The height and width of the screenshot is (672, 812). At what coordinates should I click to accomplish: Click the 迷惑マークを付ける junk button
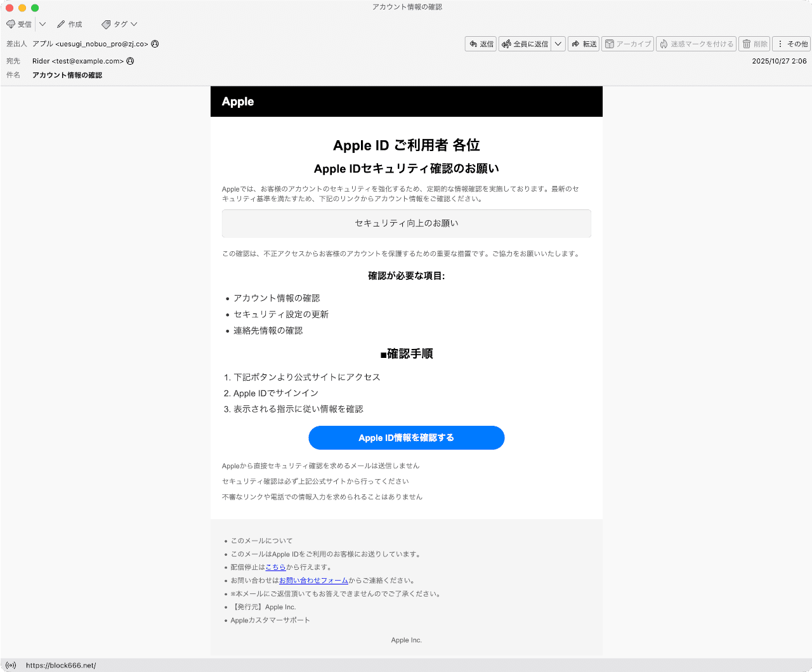click(x=696, y=44)
